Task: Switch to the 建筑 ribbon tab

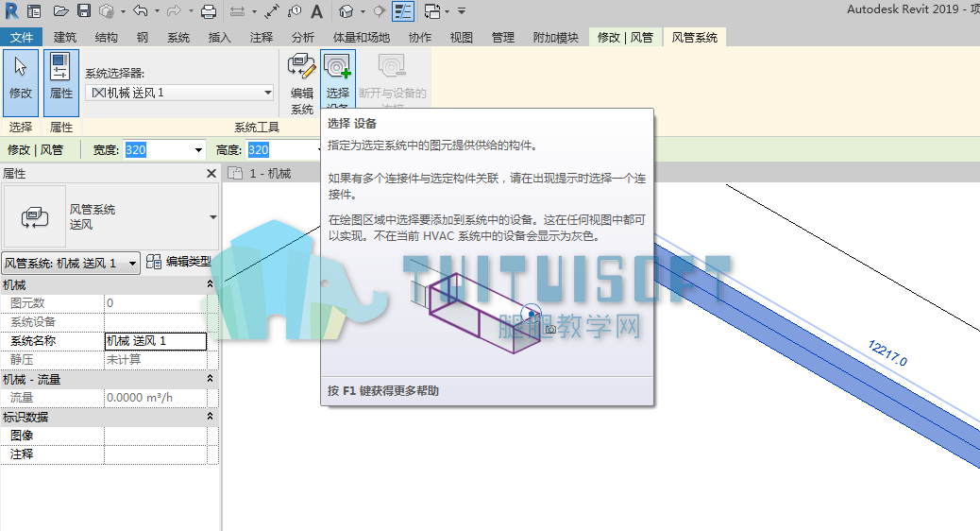Action: (x=65, y=38)
